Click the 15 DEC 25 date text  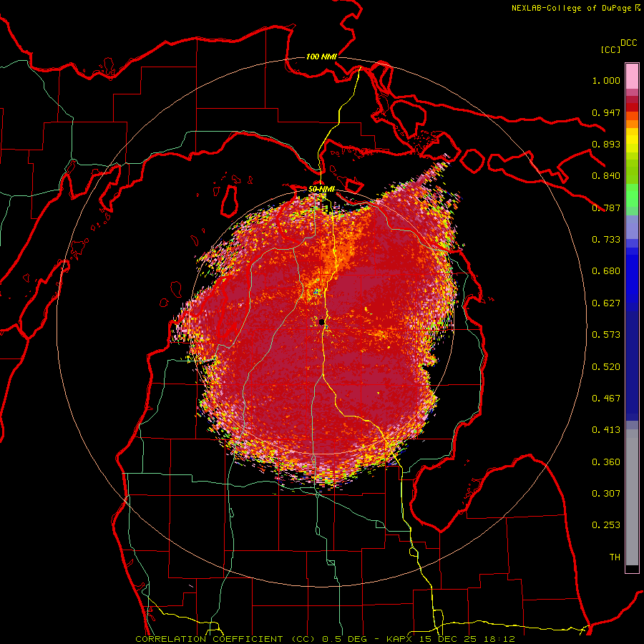pyautogui.click(x=449, y=639)
